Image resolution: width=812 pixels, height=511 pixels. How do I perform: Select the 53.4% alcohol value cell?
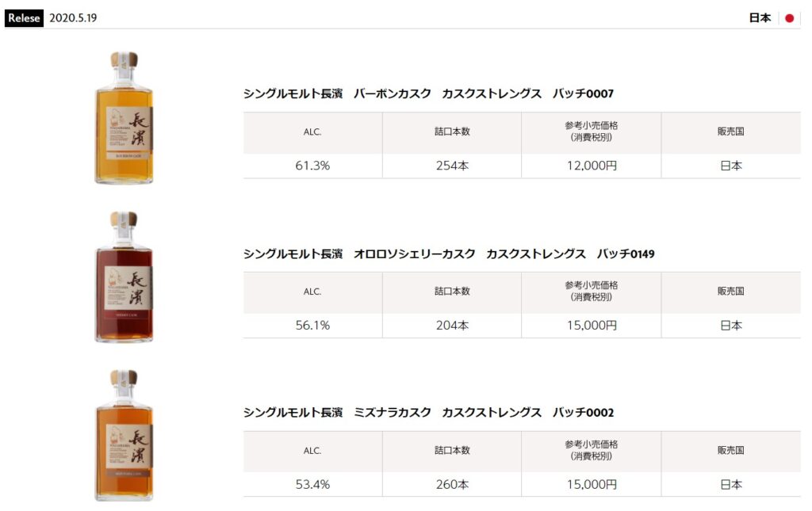click(312, 485)
